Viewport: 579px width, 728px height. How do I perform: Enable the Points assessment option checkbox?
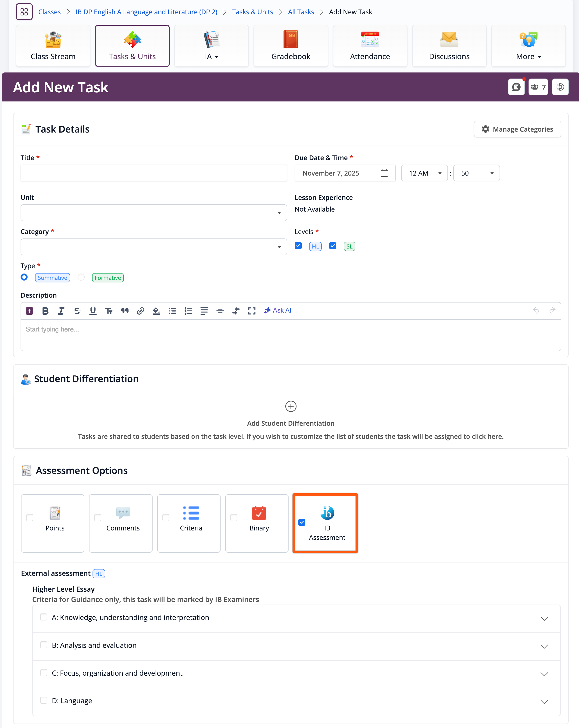pyautogui.click(x=30, y=517)
